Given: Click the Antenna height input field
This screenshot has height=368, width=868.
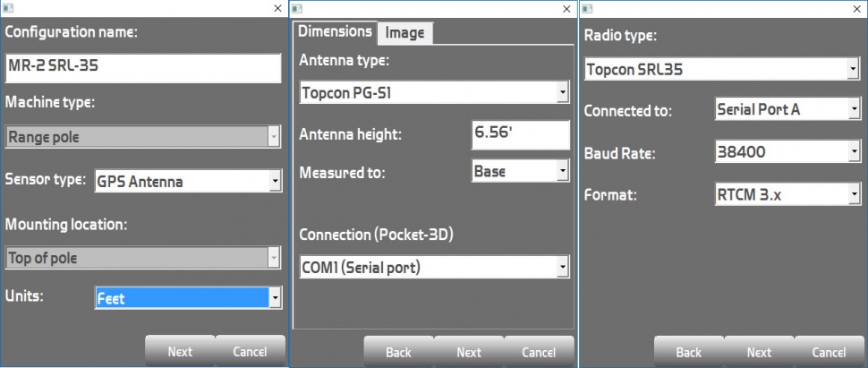Looking at the screenshot, I should tap(520, 135).
